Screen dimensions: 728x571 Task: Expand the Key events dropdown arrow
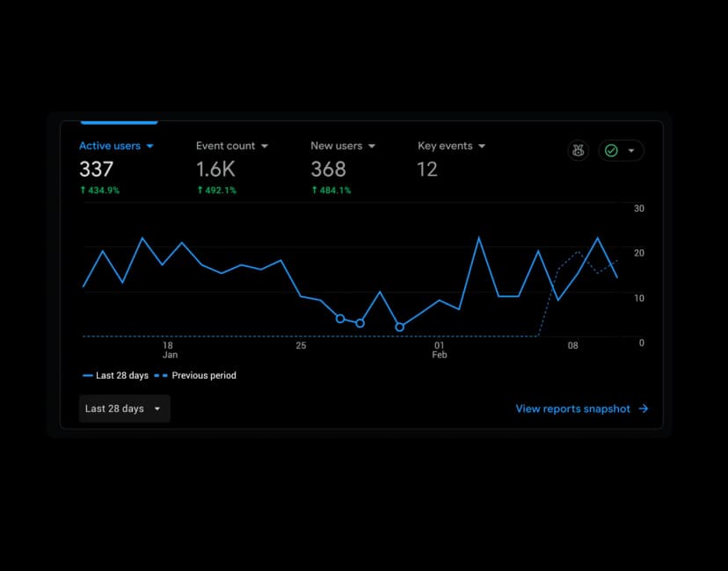tap(482, 146)
